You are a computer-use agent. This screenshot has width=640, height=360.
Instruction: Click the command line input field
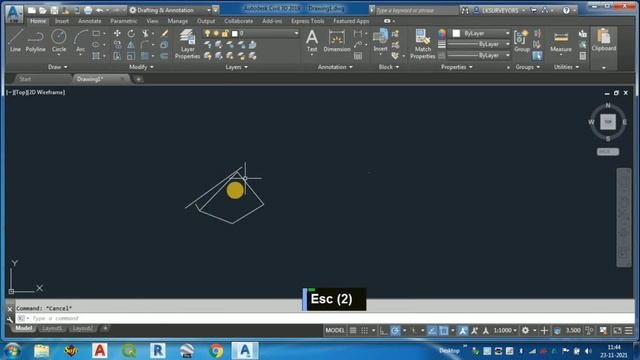(325, 318)
